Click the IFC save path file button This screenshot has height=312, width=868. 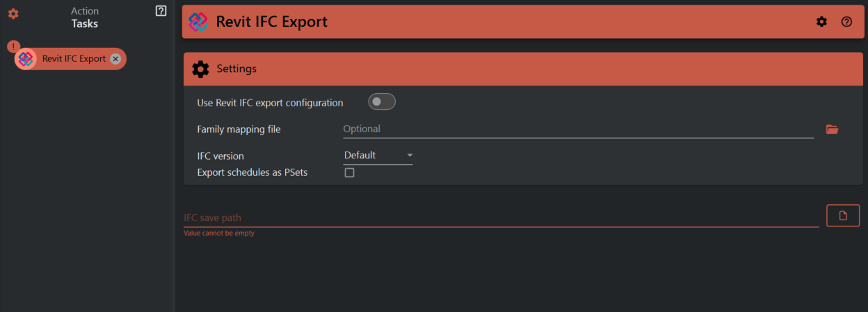(843, 216)
